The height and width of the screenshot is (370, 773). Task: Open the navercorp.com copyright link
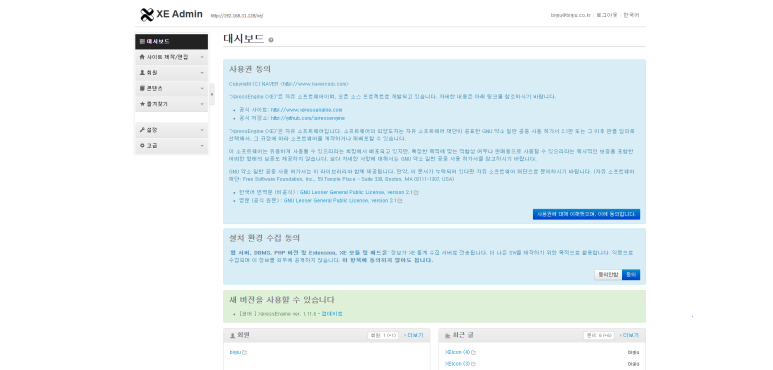point(315,84)
